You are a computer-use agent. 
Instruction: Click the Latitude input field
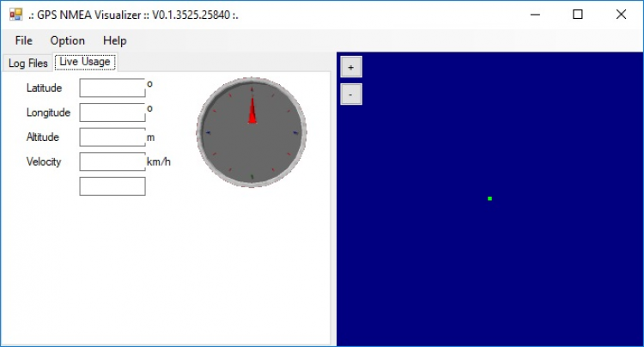tap(112, 88)
